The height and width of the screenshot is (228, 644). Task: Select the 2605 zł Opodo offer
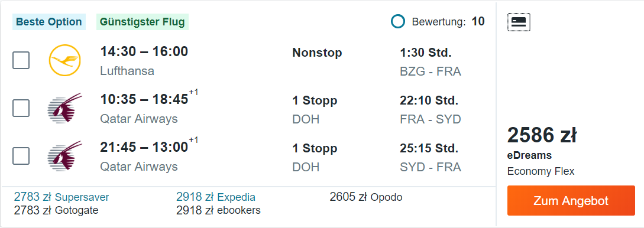coord(366,197)
